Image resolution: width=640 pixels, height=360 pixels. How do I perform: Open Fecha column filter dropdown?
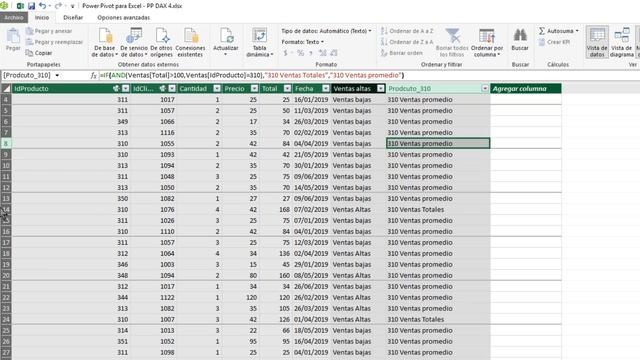[x=326, y=89]
